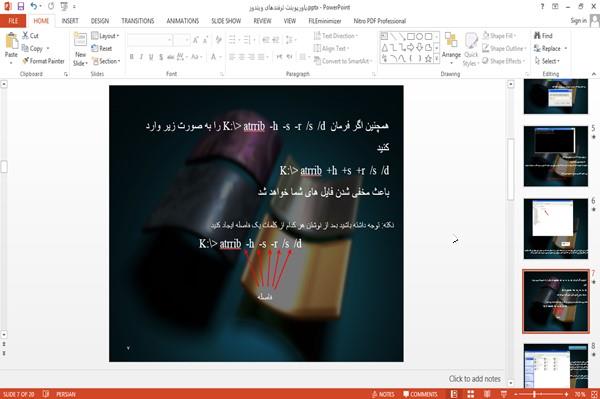Switch to Reading view in status bar
The width and height of the screenshot is (600, 399).
(487, 394)
